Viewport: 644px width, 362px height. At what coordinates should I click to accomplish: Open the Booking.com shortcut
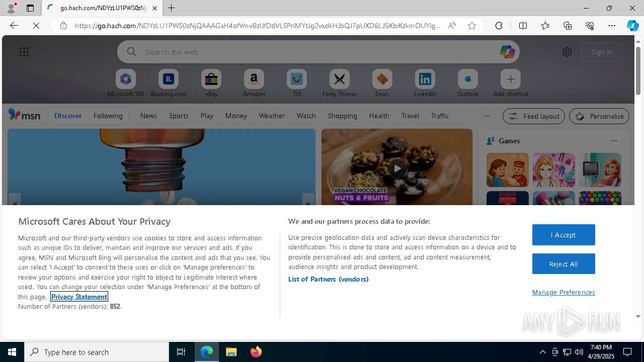point(169,83)
